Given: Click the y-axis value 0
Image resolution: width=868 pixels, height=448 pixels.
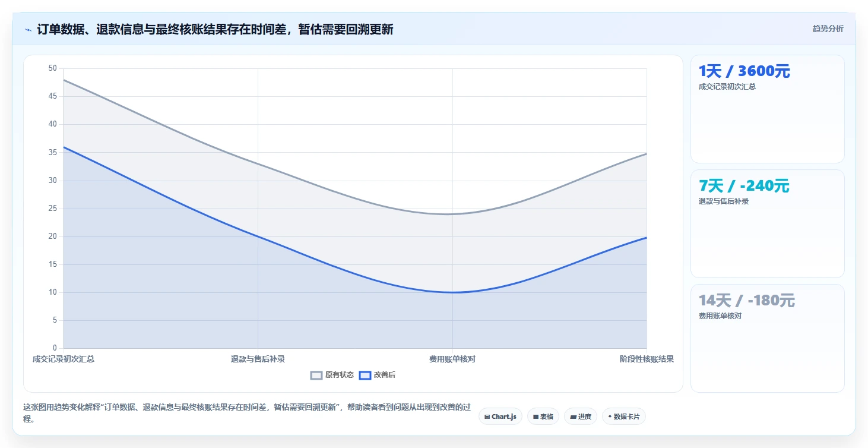Looking at the screenshot, I should pos(55,348).
